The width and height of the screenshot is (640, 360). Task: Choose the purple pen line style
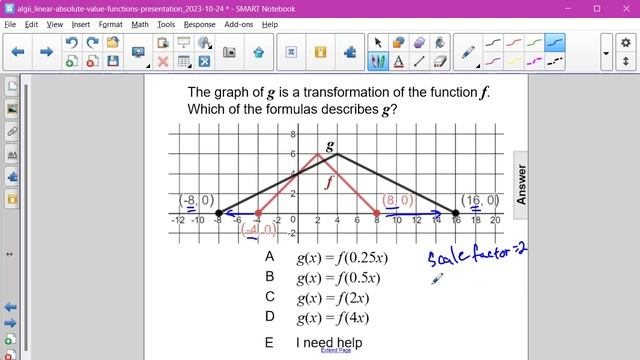(x=493, y=62)
